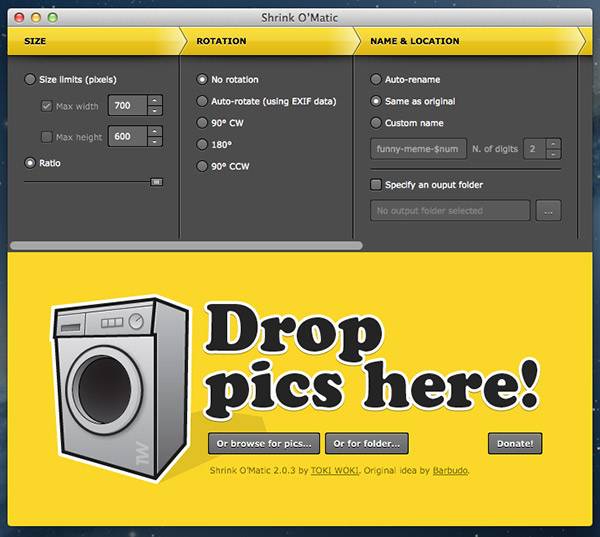Toggle the Max height checkbox
Screen dimensions: 600x537
click(47, 137)
